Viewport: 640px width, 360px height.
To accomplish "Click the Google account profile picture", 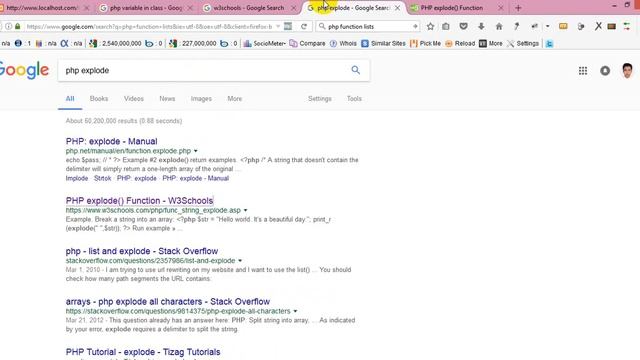I will point(627,71).
